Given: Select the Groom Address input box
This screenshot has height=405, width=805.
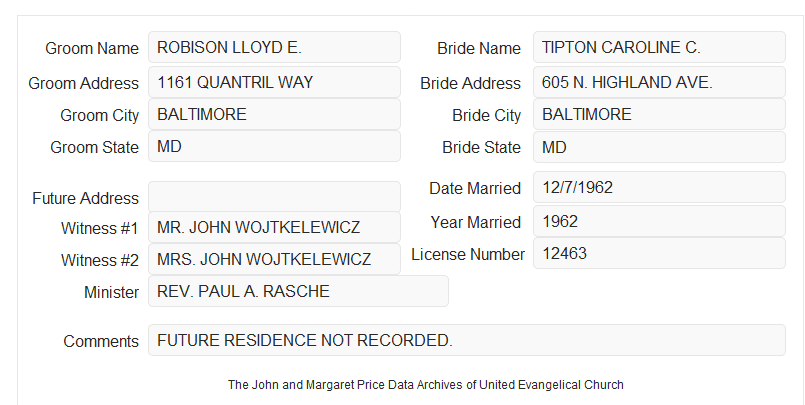Looking at the screenshot, I should click(x=274, y=82).
